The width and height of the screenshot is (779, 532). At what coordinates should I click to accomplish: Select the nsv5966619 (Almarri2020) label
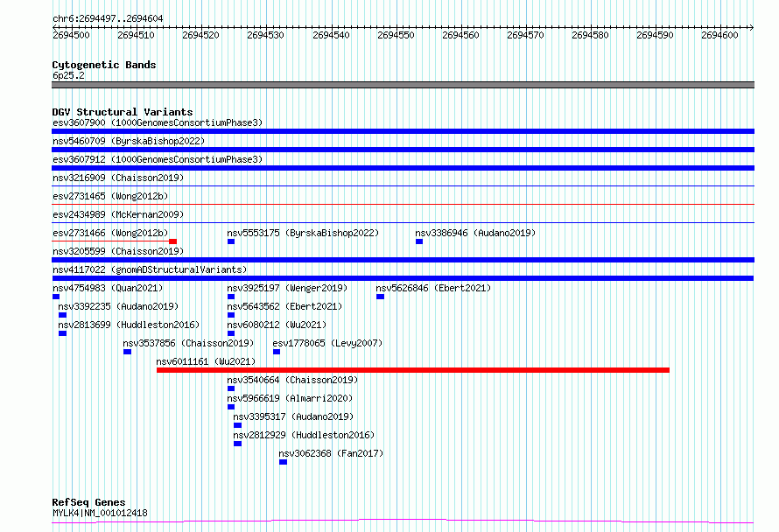click(290, 398)
